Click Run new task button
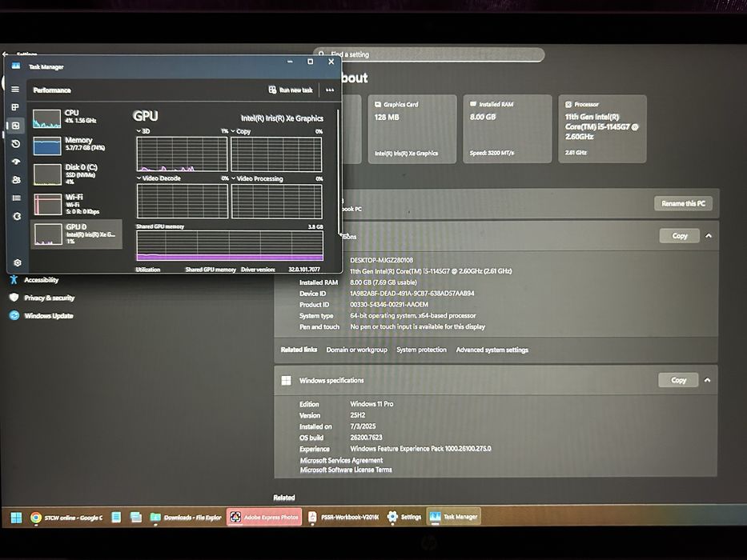This screenshot has width=747, height=560. (290, 90)
